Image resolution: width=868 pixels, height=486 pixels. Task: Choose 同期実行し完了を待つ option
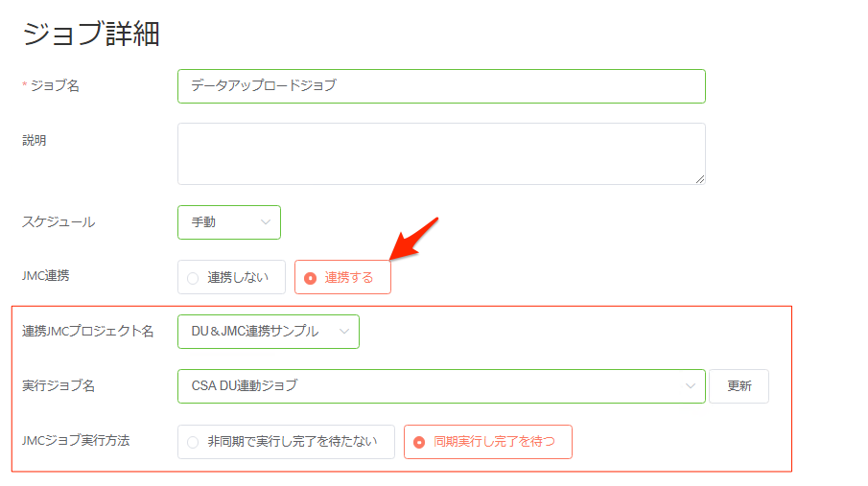487,441
